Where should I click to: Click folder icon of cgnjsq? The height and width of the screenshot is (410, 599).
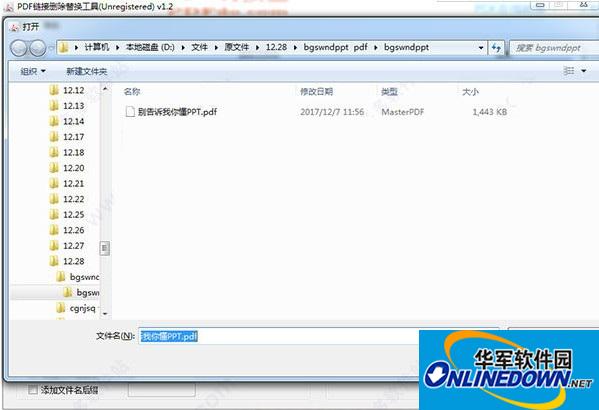(x=60, y=308)
